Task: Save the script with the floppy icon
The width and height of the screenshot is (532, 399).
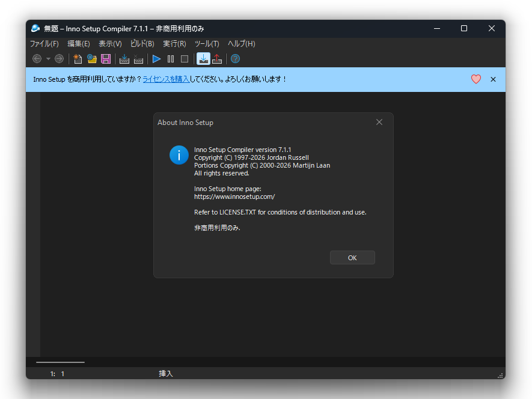Action: pos(106,59)
